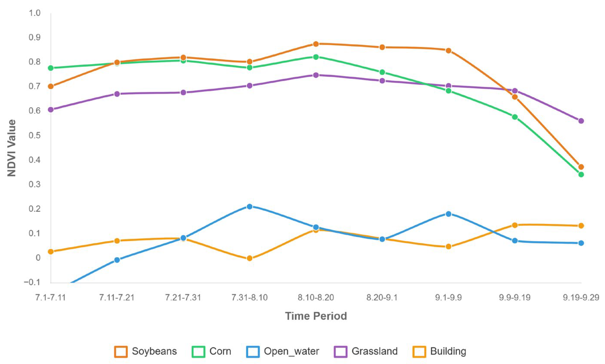
Task: Select Building data point at 7.31-8.10
Action: coord(250,258)
